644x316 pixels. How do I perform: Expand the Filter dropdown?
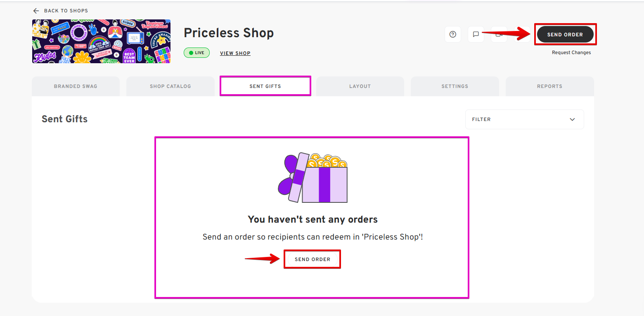click(524, 119)
